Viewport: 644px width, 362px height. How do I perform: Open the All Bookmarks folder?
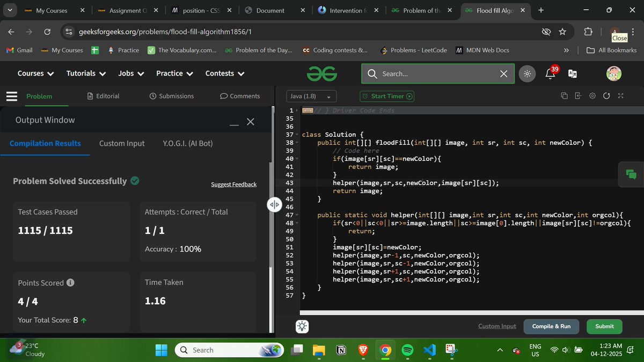pyautogui.click(x=611, y=50)
